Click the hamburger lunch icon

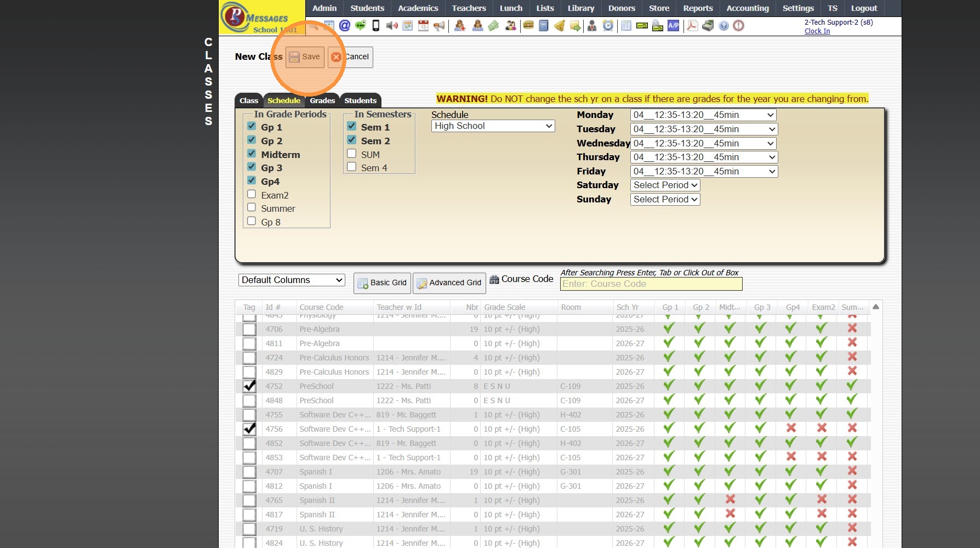tap(528, 25)
